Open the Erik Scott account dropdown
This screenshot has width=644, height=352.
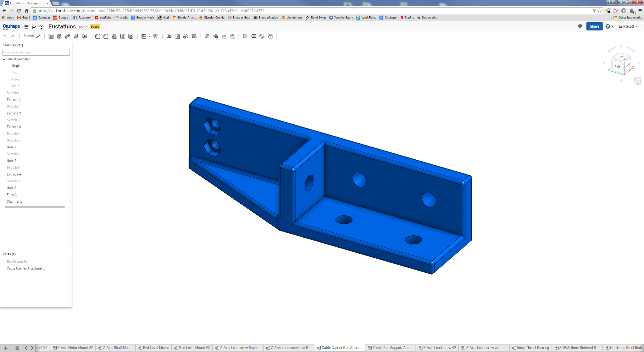(628, 26)
